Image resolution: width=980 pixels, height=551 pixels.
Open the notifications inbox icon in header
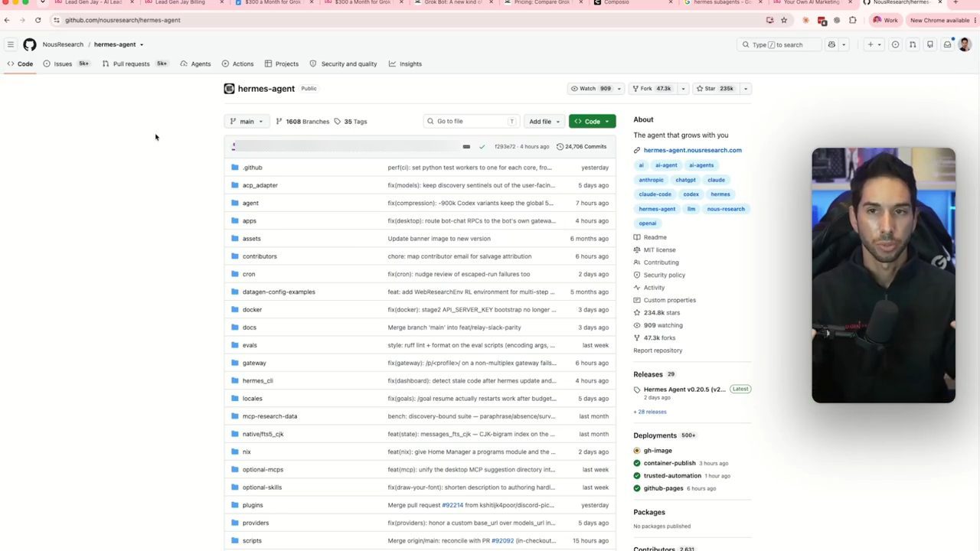947,44
